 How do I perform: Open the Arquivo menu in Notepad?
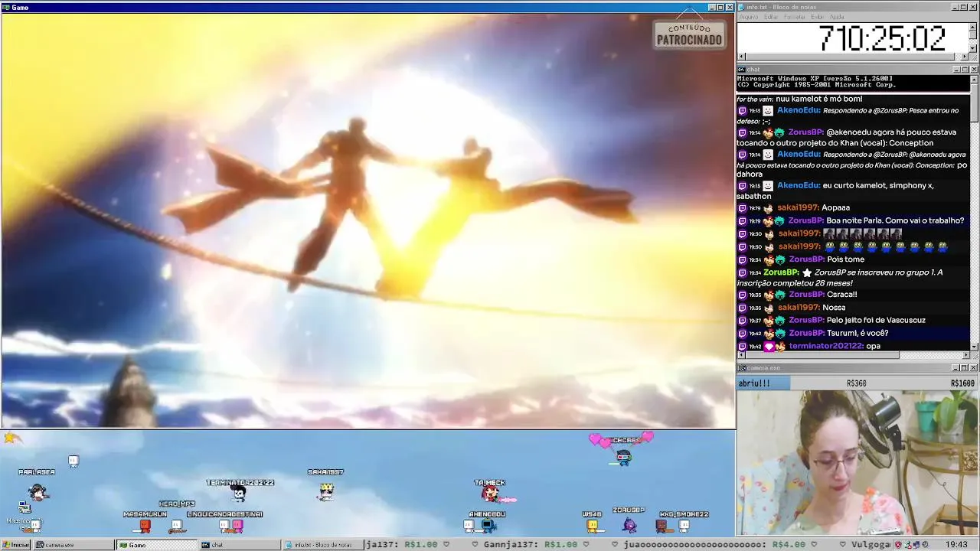point(748,17)
